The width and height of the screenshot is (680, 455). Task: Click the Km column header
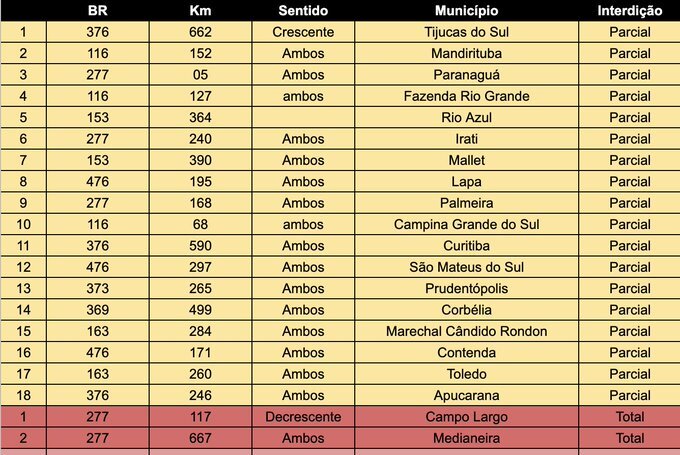tap(200, 10)
